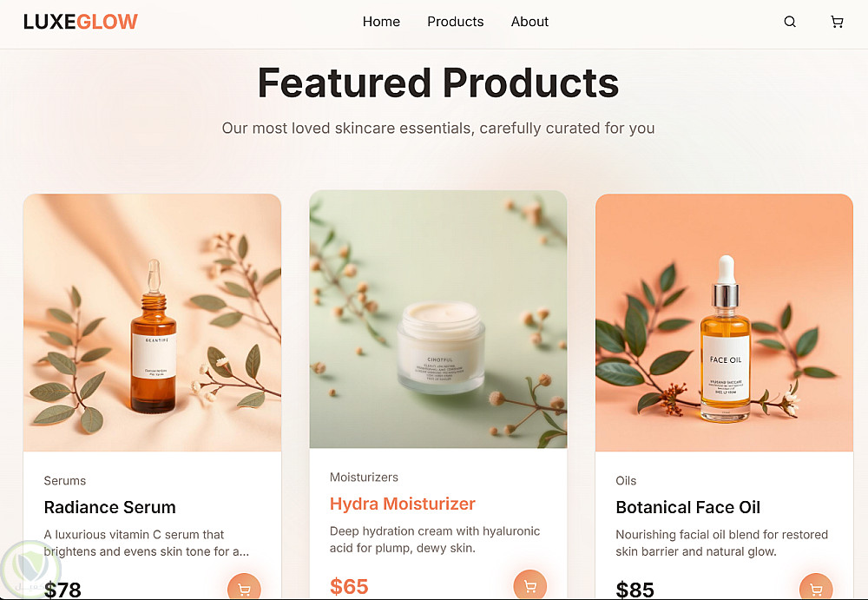Click the LUXEGLOW logo
The image size is (868, 600).
click(x=81, y=22)
